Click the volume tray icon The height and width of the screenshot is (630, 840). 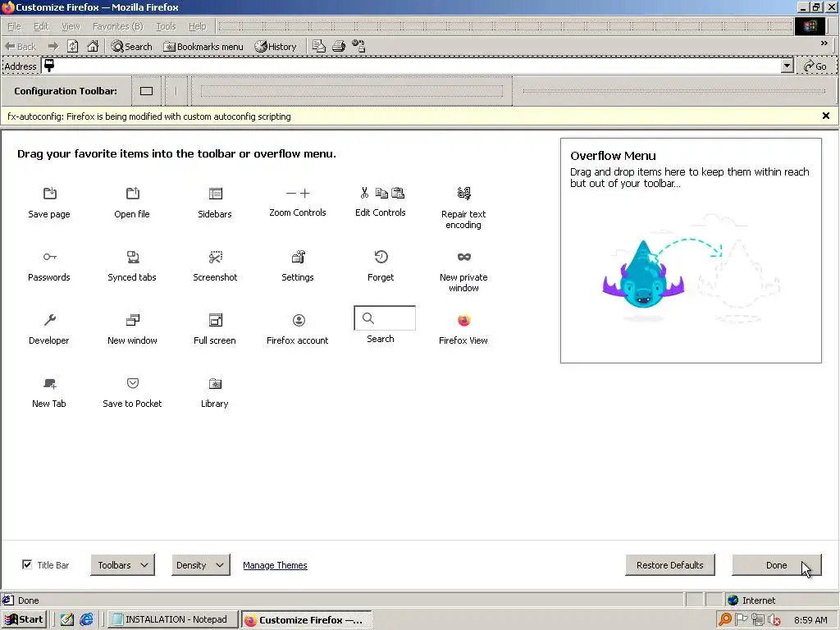[x=774, y=620]
